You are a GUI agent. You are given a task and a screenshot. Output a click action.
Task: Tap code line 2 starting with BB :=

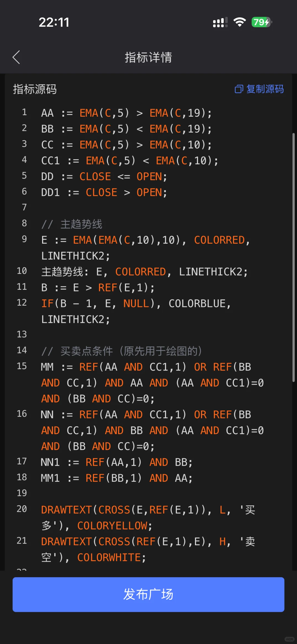coord(127,129)
